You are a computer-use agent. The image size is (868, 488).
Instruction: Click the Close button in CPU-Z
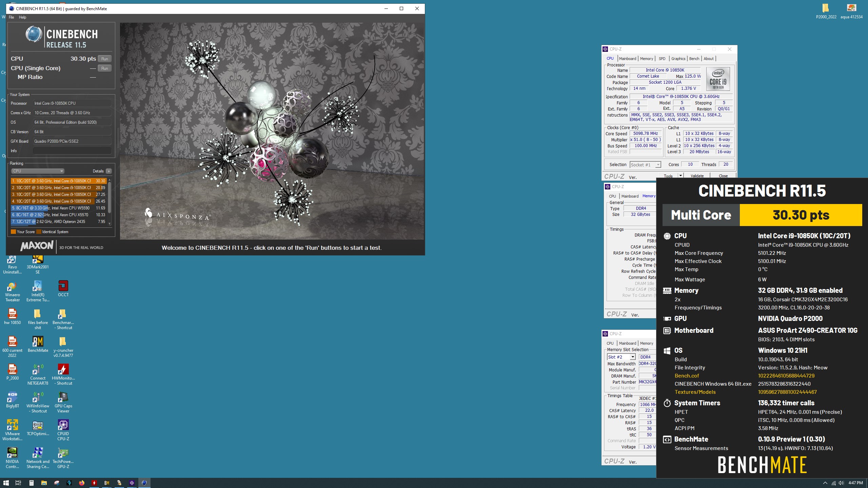click(723, 176)
